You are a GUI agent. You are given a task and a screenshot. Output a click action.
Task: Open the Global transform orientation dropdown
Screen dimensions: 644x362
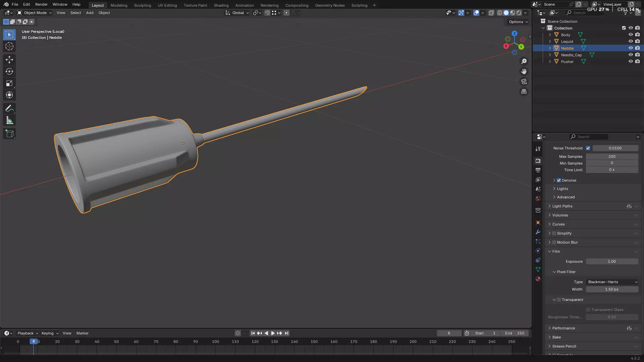click(237, 13)
